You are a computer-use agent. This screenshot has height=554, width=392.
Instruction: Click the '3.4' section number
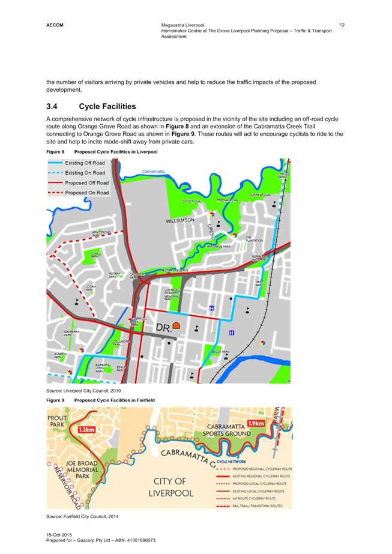tap(52, 106)
